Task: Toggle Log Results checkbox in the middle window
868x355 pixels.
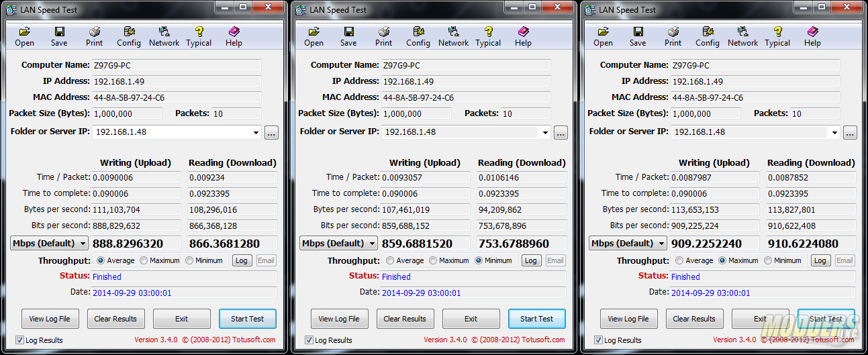Action: coord(309,340)
